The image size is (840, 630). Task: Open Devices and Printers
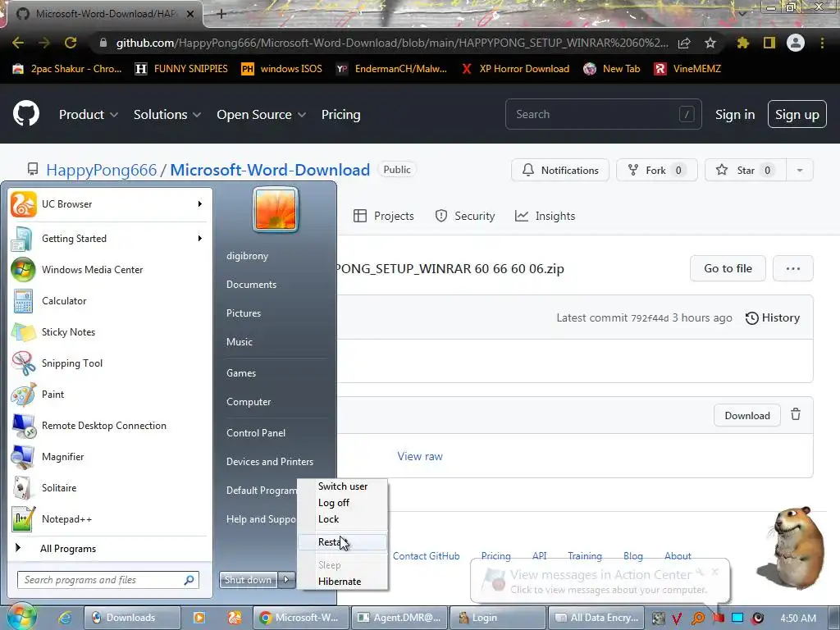(x=269, y=462)
